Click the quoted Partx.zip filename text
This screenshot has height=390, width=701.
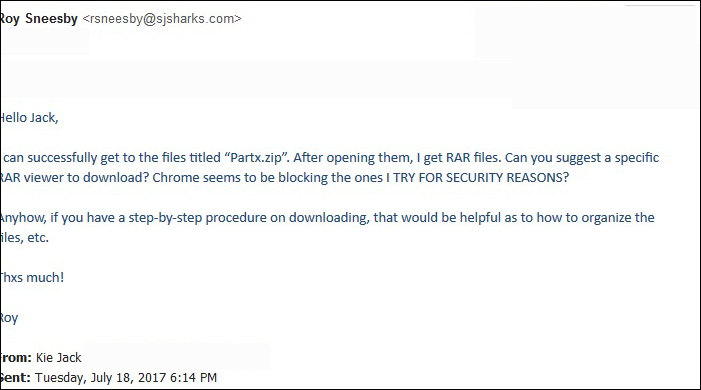point(257,158)
